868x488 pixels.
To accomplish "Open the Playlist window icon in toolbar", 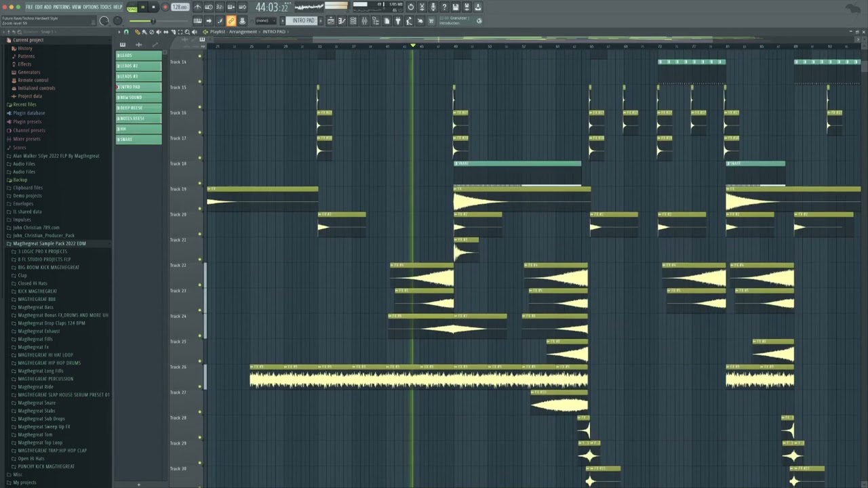I will tap(331, 20).
